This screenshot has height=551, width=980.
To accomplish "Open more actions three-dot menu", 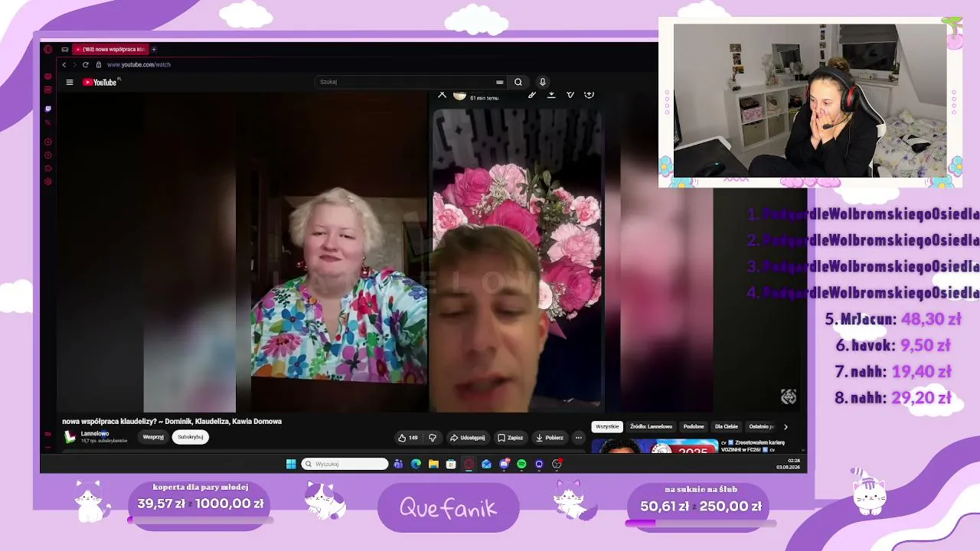I will (x=579, y=438).
